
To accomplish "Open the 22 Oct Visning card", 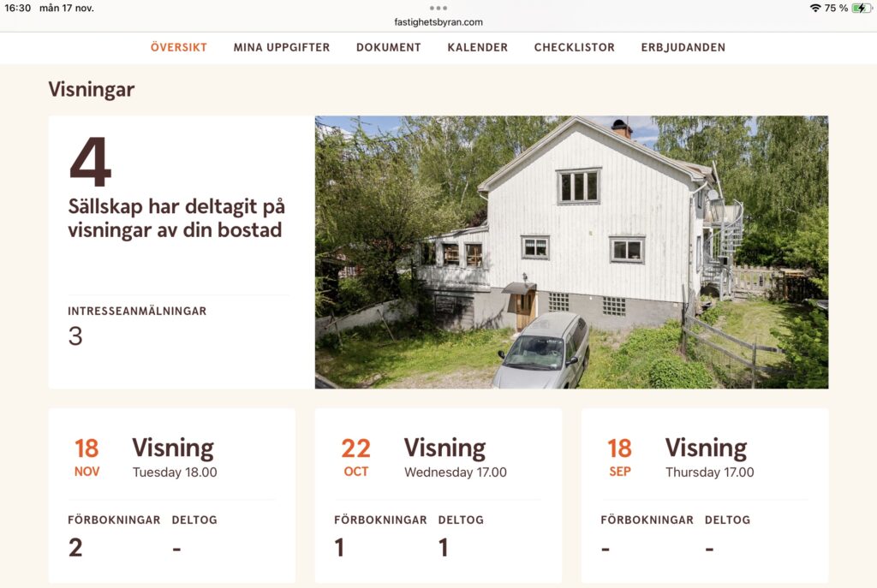I will pos(438,496).
